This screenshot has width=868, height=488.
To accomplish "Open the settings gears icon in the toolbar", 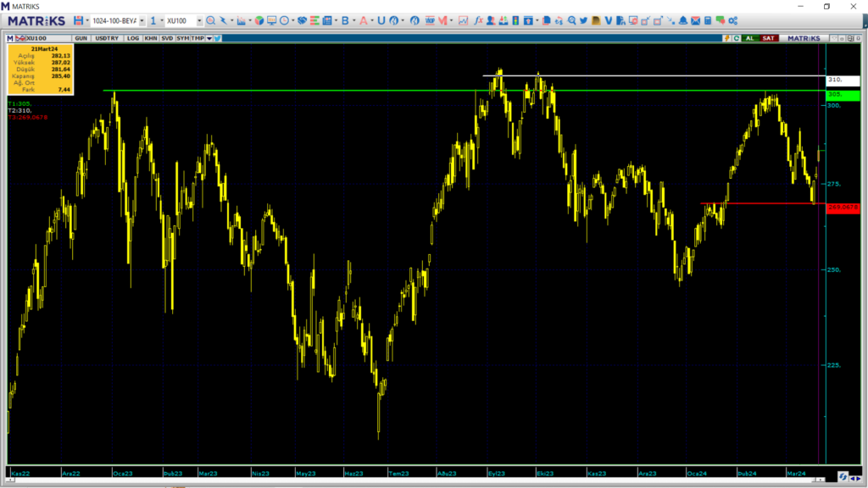I will click(732, 20).
